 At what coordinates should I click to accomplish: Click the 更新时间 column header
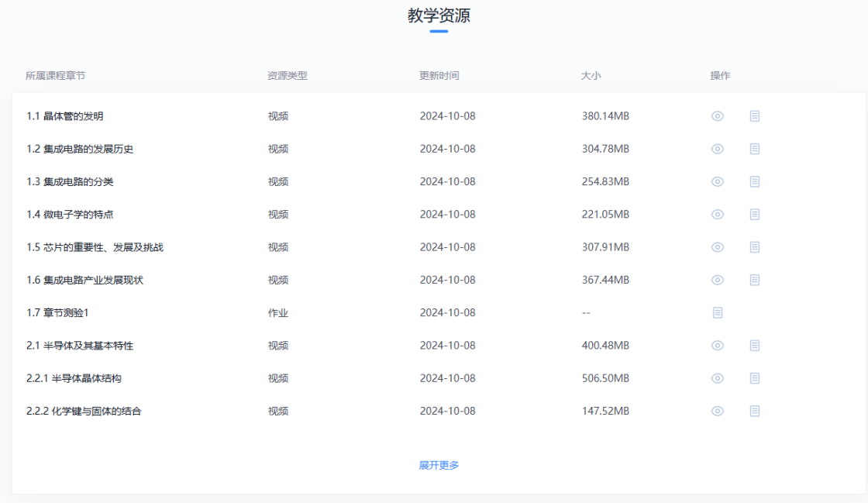[439, 76]
